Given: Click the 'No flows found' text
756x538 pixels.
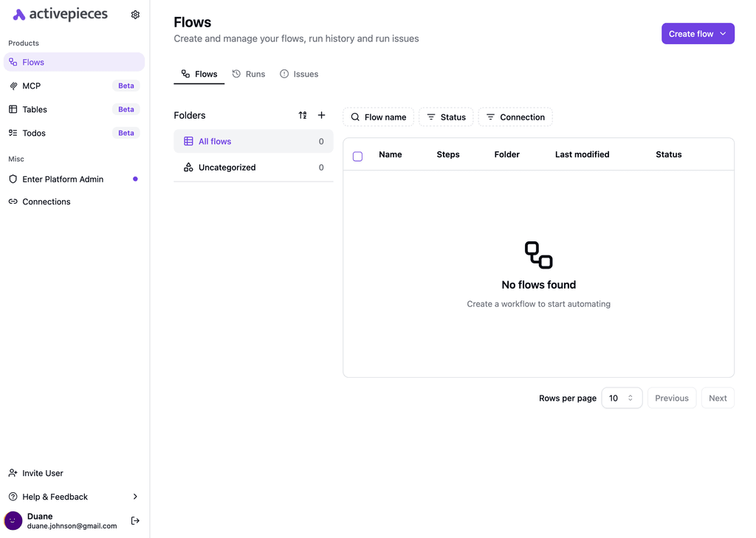Looking at the screenshot, I should (x=538, y=285).
